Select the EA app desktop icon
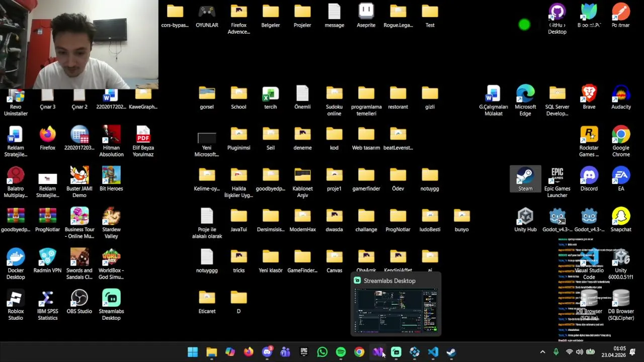This screenshot has width=644, height=362. pos(621,179)
